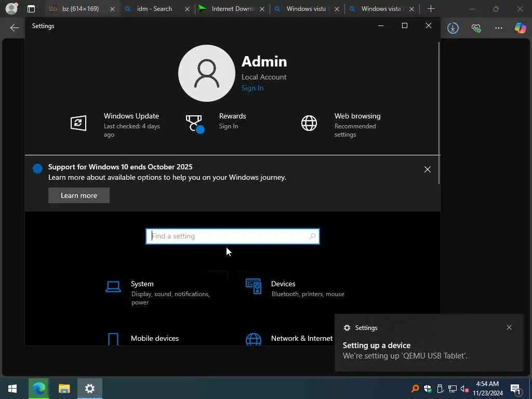Go back with the browser back arrow

(14, 28)
